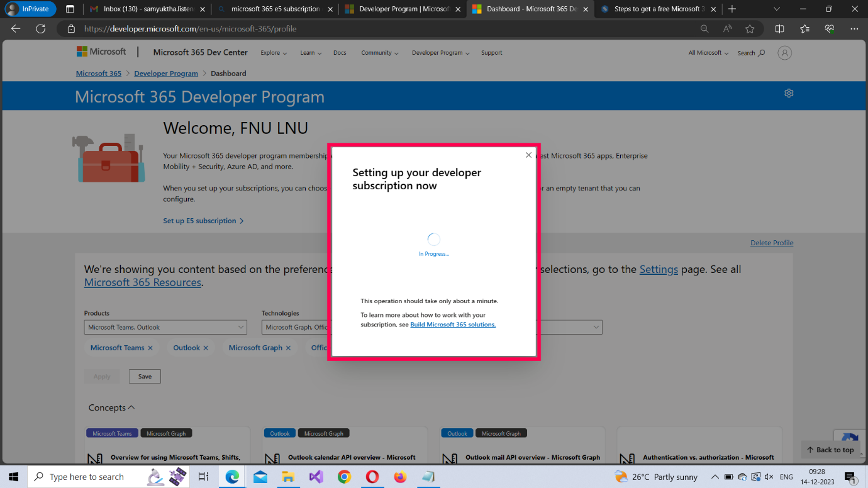Expand the Explore navigation menu
The image size is (868, 488).
(x=274, y=53)
